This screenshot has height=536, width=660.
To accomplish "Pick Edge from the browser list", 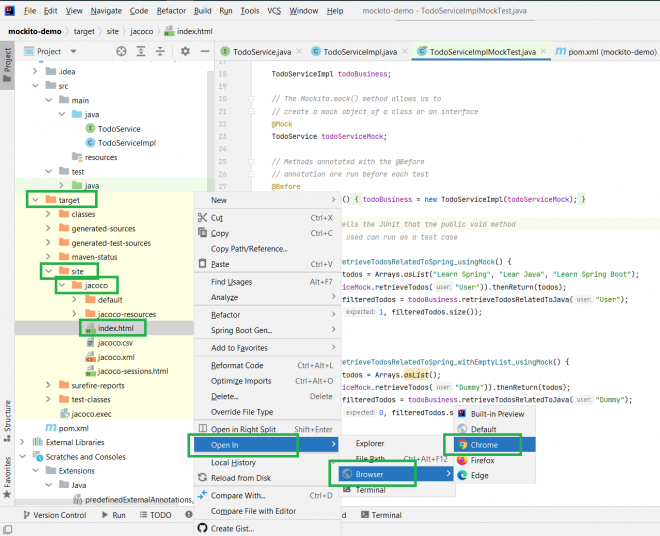I will (x=480, y=476).
